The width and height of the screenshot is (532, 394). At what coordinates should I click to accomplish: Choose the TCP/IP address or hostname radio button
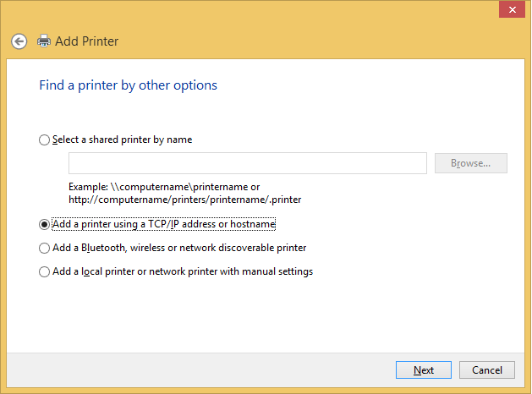click(45, 225)
